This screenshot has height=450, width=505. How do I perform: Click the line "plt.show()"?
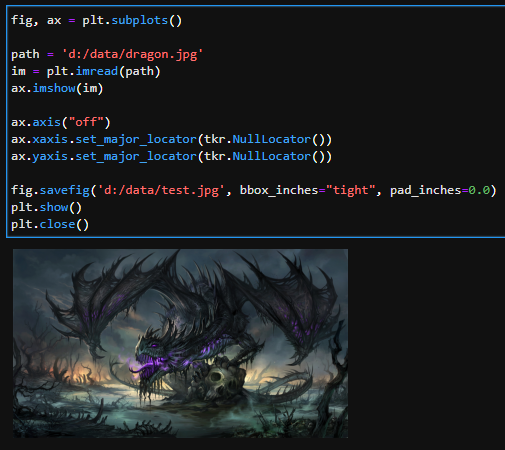coord(46,207)
